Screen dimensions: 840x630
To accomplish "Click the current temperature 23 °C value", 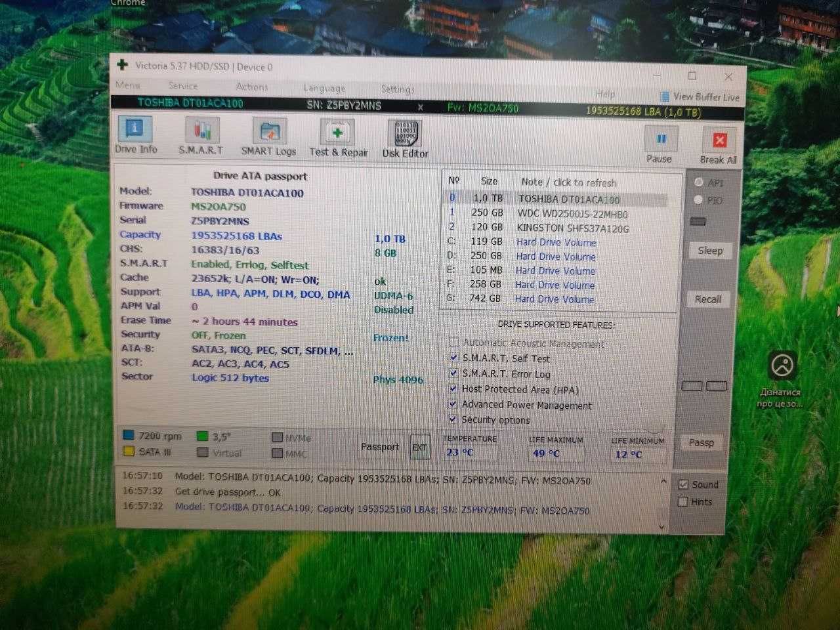I will coord(460,452).
